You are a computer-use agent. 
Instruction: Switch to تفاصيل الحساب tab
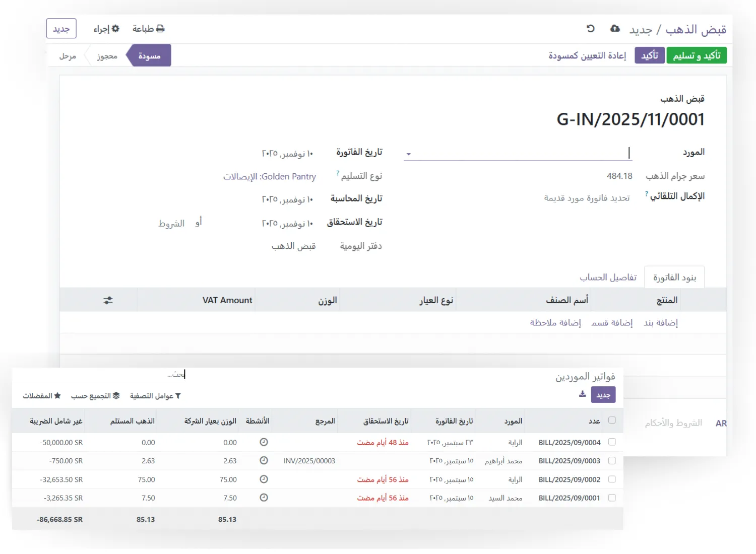pos(608,278)
